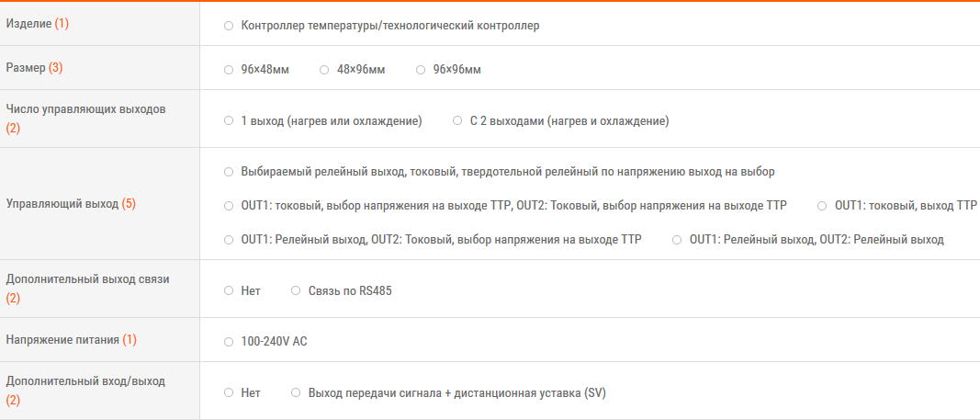Select Связь по RS485 option
This screenshot has width=980, height=420.
point(296,290)
